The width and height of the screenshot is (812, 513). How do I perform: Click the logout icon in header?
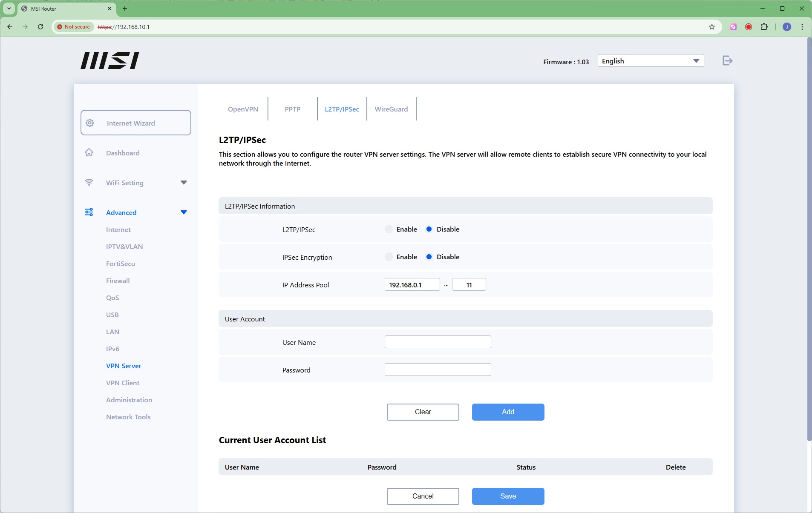[x=727, y=61]
